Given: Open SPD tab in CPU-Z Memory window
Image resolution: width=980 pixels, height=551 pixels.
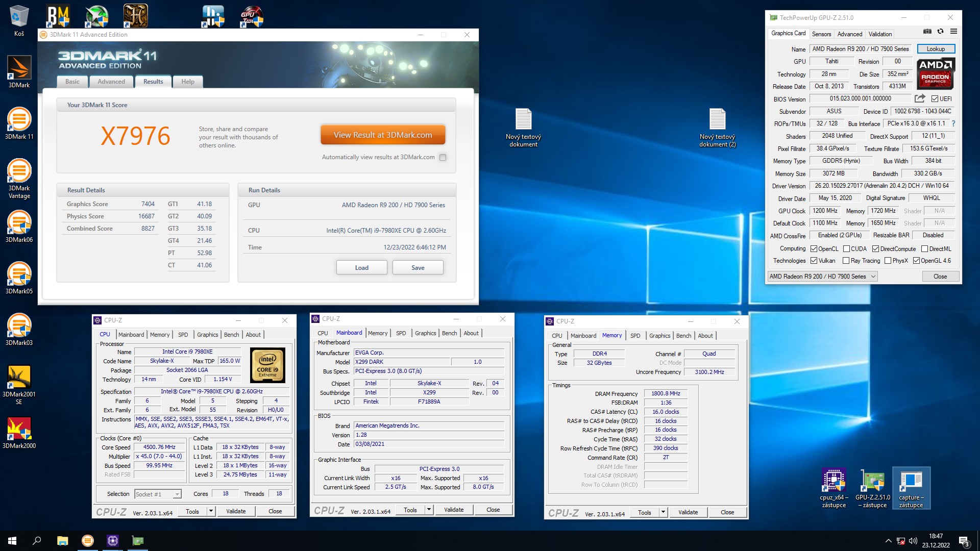Looking at the screenshot, I should [x=635, y=336].
